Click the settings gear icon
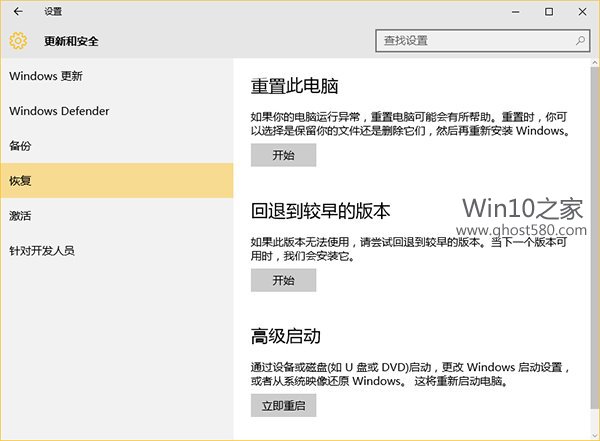The height and width of the screenshot is (441, 600). (17, 41)
